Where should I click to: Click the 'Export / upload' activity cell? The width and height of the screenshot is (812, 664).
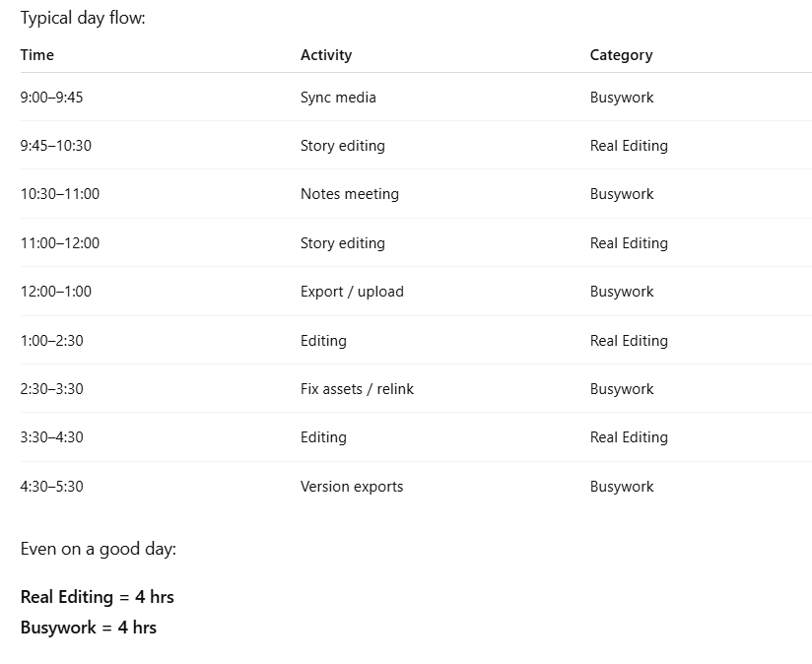352,292
